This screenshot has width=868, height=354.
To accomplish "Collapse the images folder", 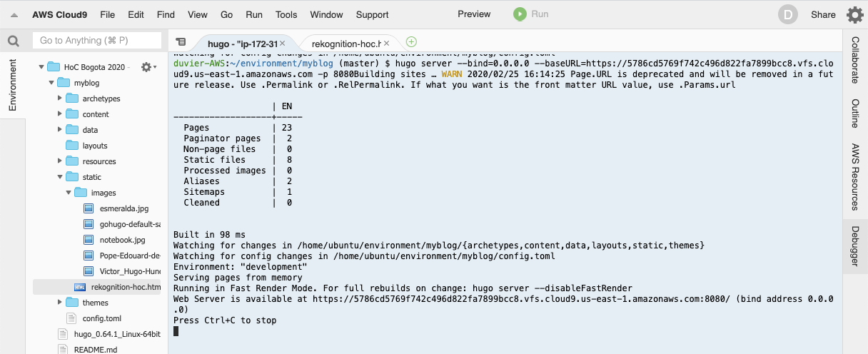I will pyautogui.click(x=69, y=193).
